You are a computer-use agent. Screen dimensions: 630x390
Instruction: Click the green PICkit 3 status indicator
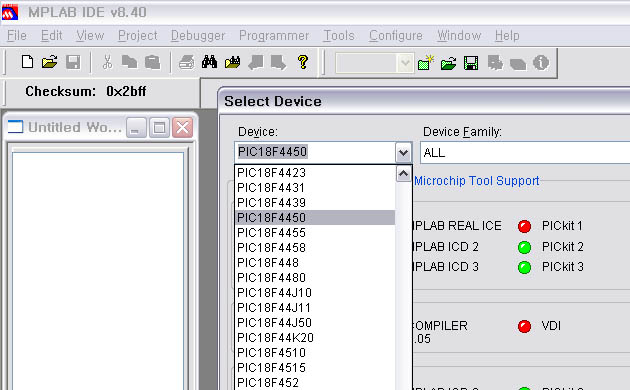pos(524,267)
